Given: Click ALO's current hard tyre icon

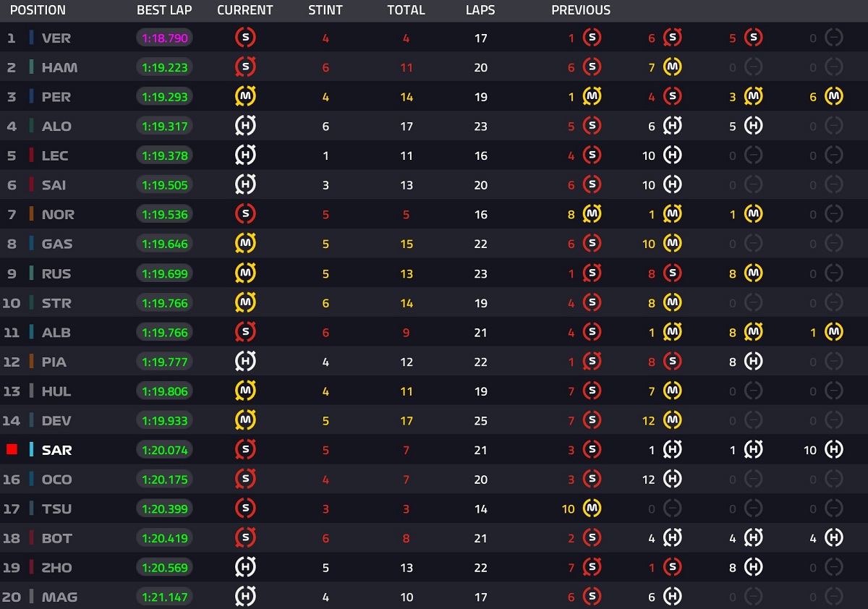Looking at the screenshot, I should 245,126.
